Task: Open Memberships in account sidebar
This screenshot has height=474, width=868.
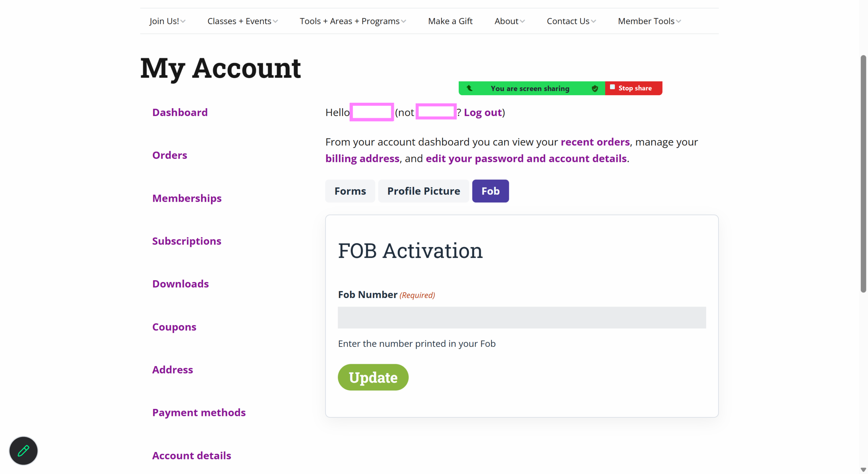Action: (187, 198)
